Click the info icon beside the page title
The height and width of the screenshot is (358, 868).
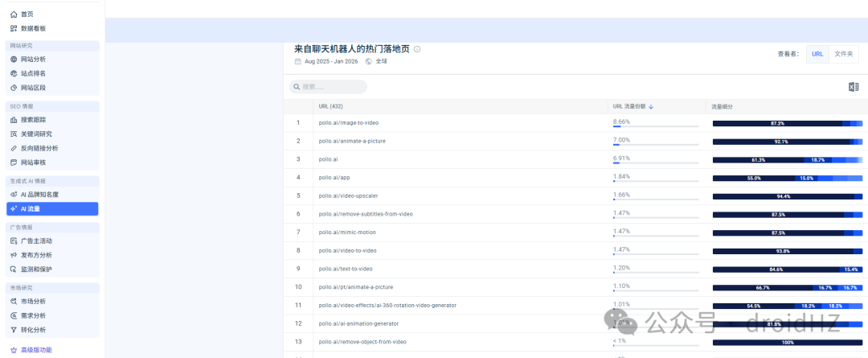pos(417,49)
